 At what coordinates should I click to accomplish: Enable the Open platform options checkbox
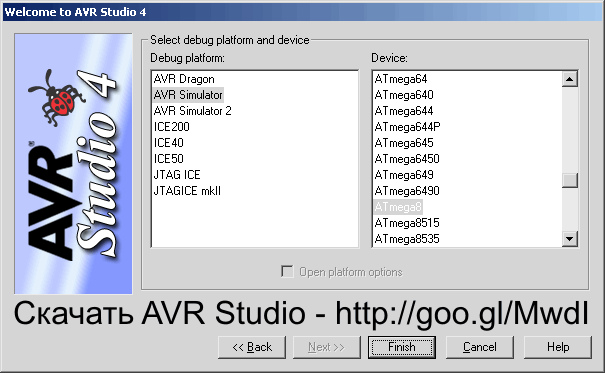tap(287, 272)
